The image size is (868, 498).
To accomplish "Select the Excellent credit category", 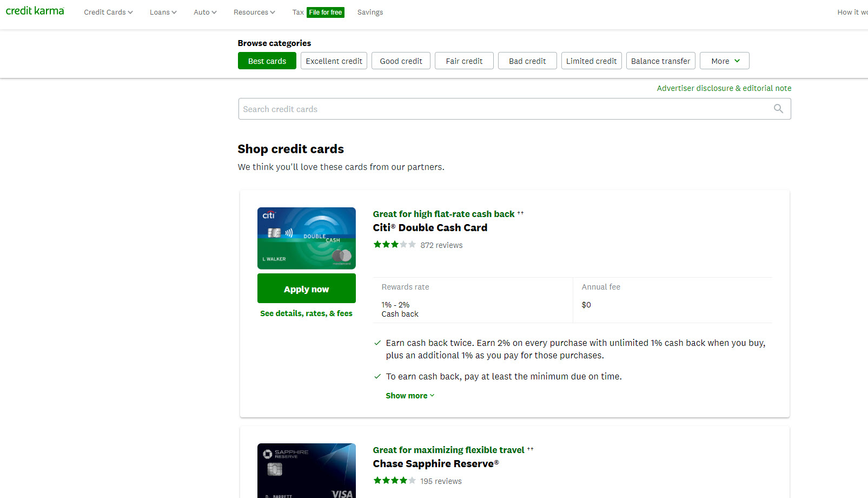I will coord(334,61).
